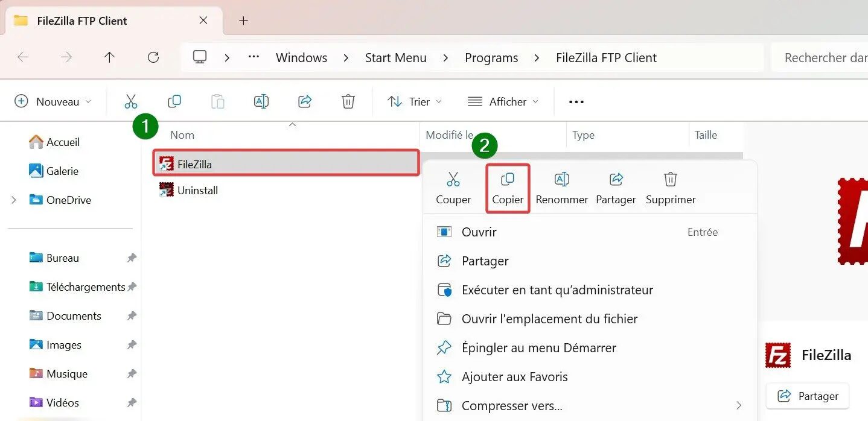The width and height of the screenshot is (868, 421).
Task: Choose Renommer in the context menu
Action: coord(562,188)
